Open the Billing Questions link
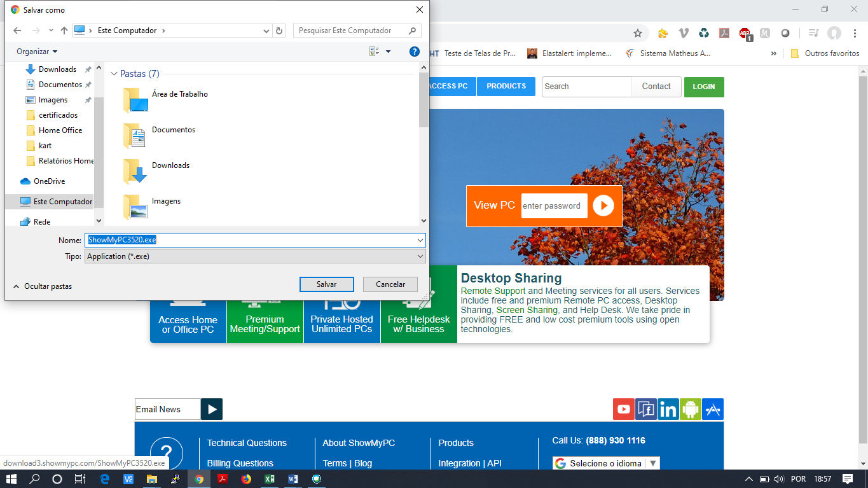This screenshot has width=868, height=488. pyautogui.click(x=240, y=463)
